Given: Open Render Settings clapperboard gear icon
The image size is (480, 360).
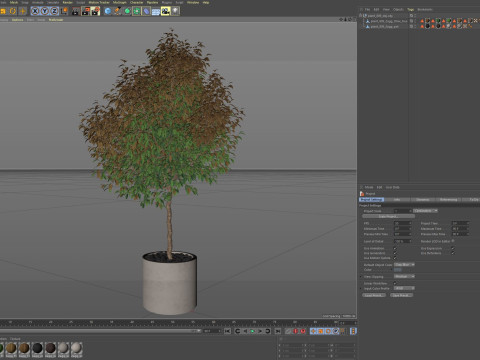Looking at the screenshot, I should pos(96,11).
